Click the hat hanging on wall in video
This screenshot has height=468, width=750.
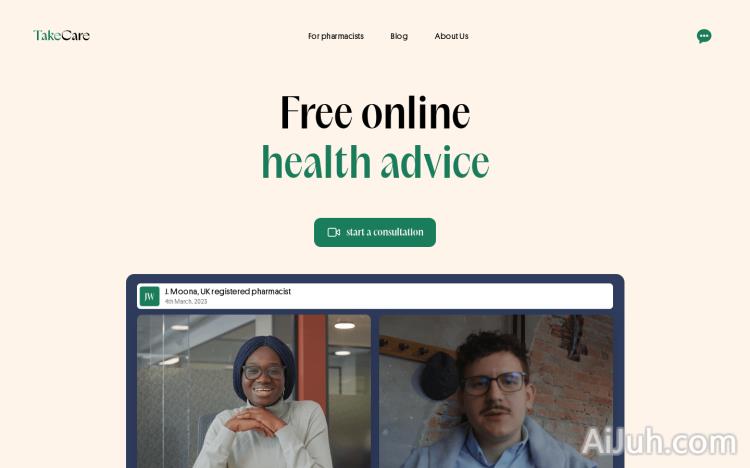coord(439,376)
